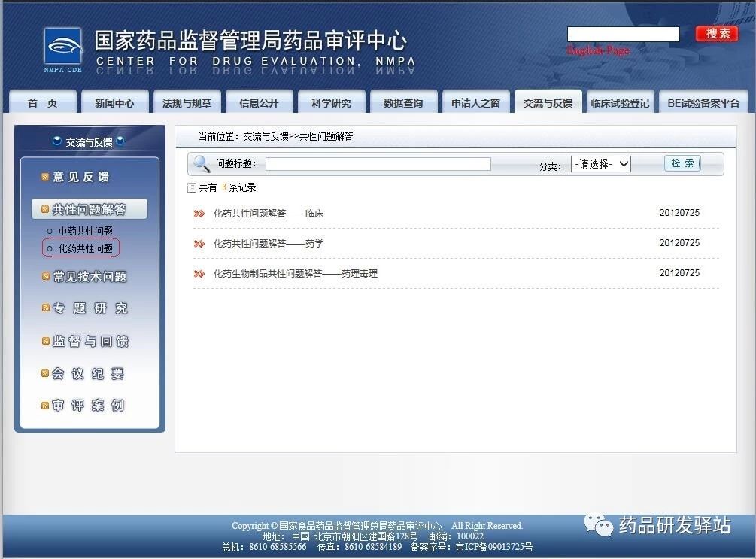Open 会议纪要 in the sidebar
This screenshot has width=756, height=559.
[x=88, y=373]
